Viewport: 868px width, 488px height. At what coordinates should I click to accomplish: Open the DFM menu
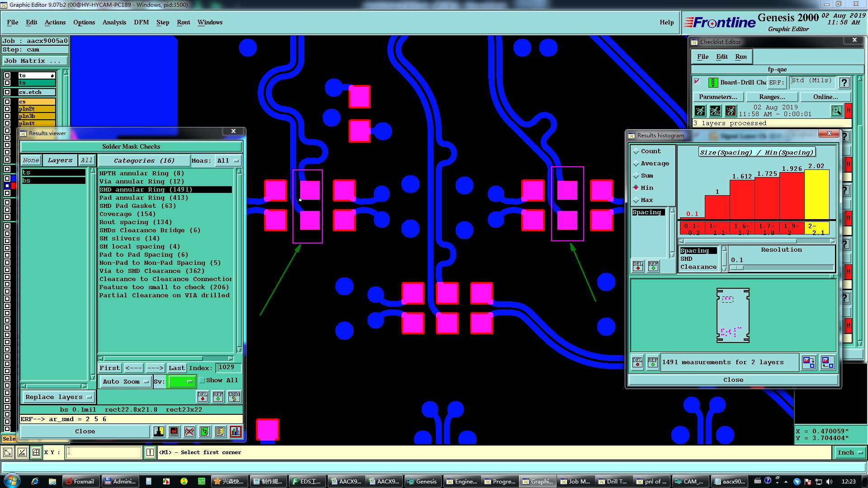tap(141, 23)
